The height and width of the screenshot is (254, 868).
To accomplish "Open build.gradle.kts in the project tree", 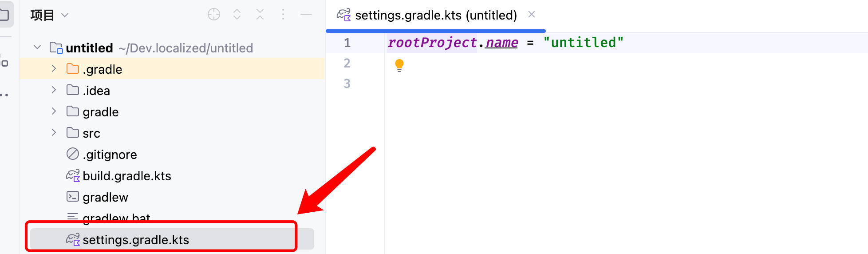I will pos(126,176).
